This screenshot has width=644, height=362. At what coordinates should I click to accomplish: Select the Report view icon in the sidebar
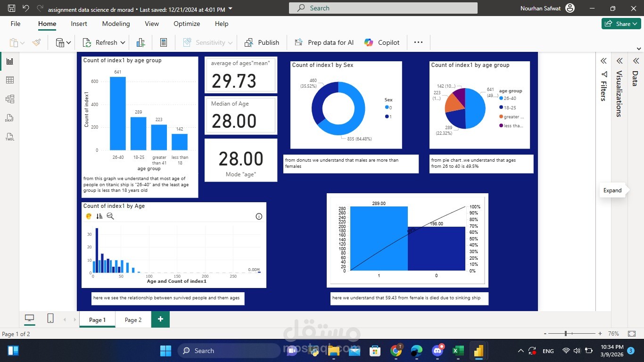pyautogui.click(x=9, y=61)
